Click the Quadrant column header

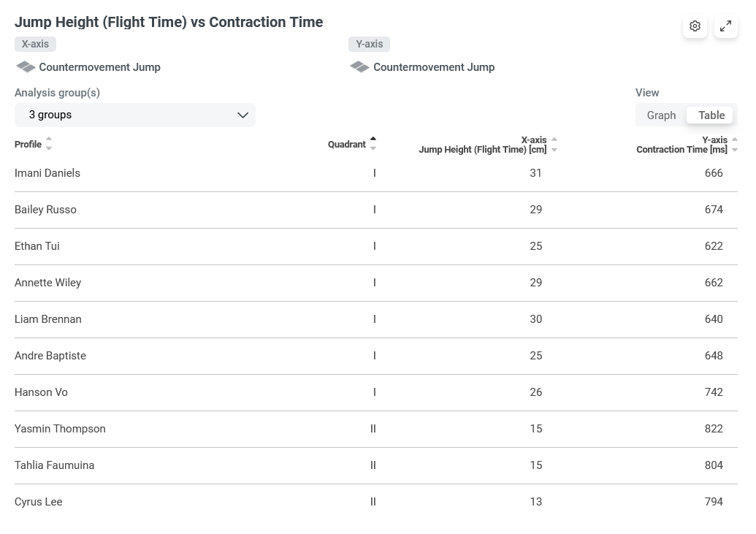347,144
